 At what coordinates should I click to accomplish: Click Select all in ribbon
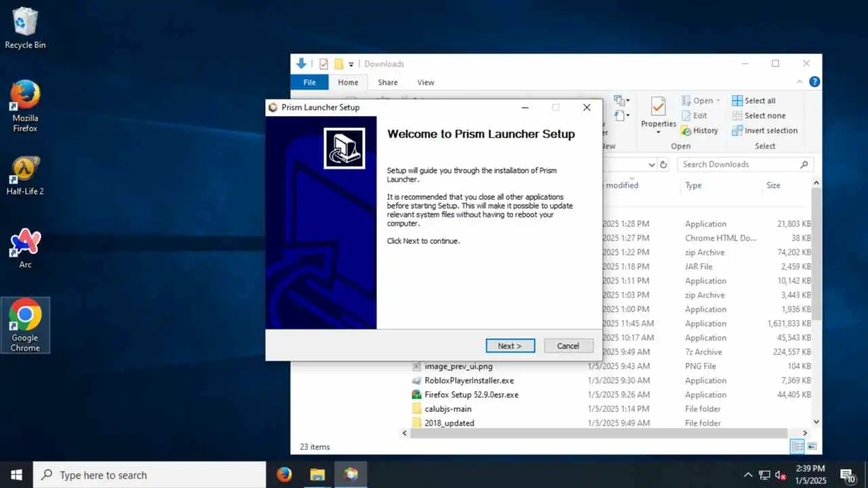[753, 100]
